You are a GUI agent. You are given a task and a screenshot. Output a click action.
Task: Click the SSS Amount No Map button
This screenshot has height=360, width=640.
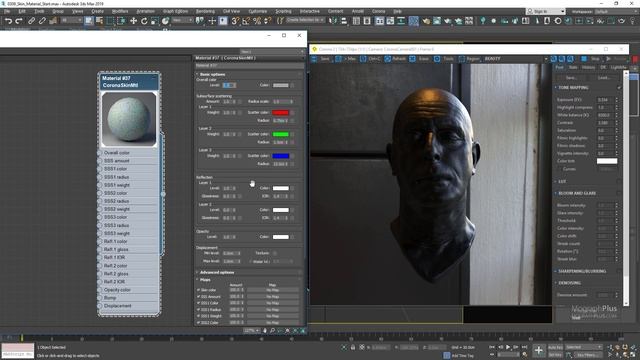coord(272,297)
